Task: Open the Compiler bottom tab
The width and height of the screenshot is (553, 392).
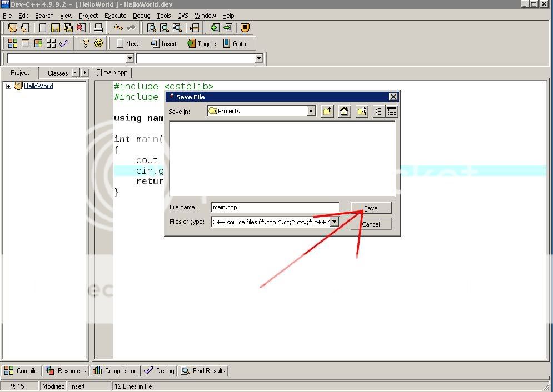Action: tap(22, 370)
